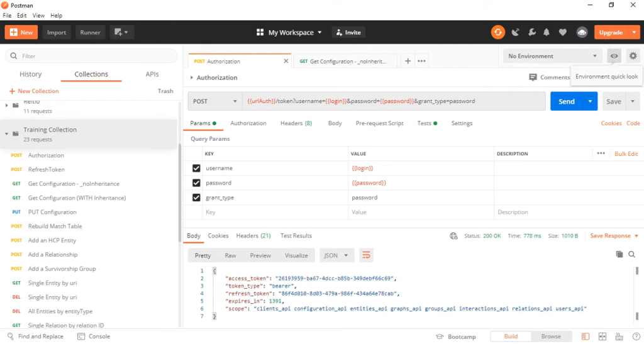This screenshot has height=344, width=644.
Task: Collapse the Training Collection folder
Action: pyautogui.click(x=6, y=134)
